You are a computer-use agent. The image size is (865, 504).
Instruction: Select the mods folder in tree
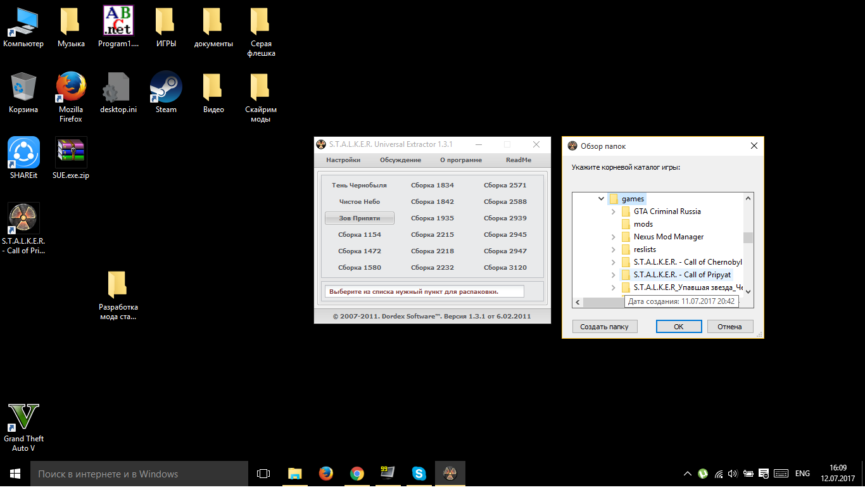(x=643, y=224)
